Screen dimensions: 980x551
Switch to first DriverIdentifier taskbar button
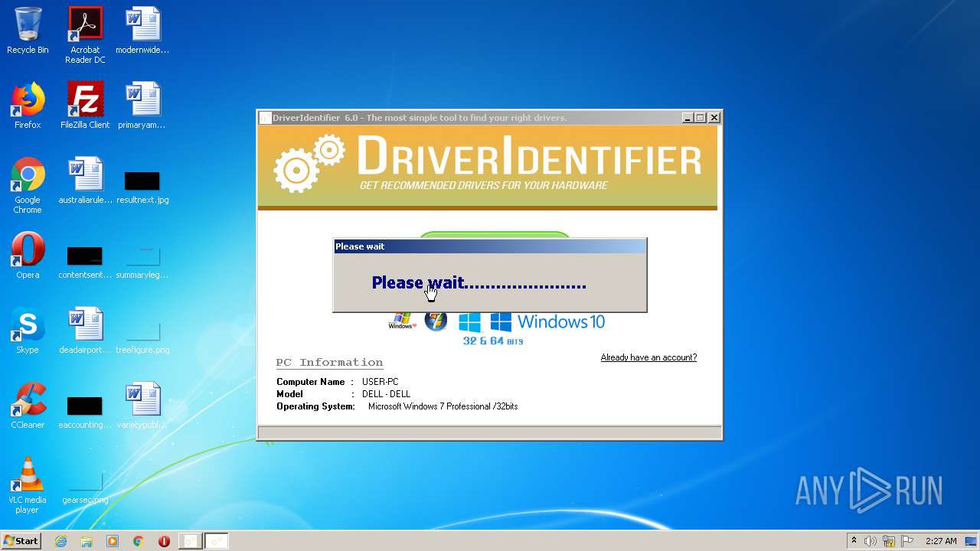(190, 541)
